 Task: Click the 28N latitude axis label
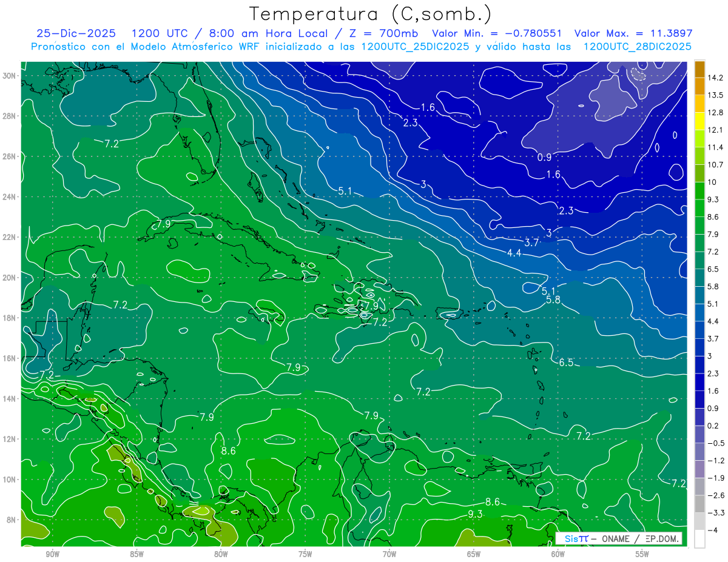pyautogui.click(x=9, y=116)
